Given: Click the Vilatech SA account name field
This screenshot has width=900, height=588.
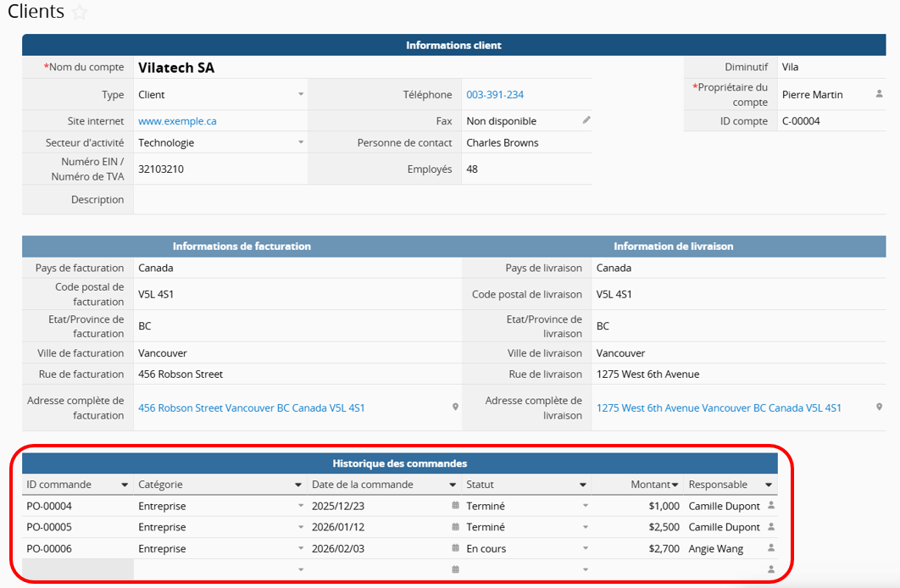Looking at the screenshot, I should [176, 68].
